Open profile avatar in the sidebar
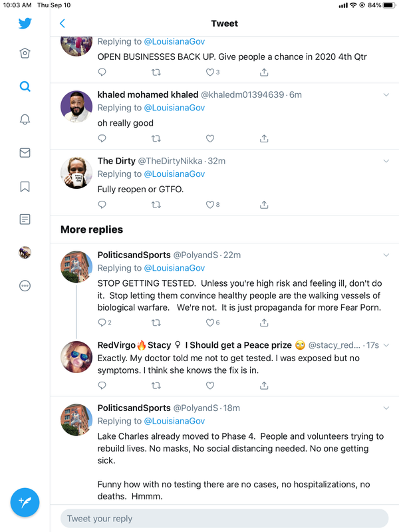Viewport: 399px width, 532px height. [x=25, y=252]
